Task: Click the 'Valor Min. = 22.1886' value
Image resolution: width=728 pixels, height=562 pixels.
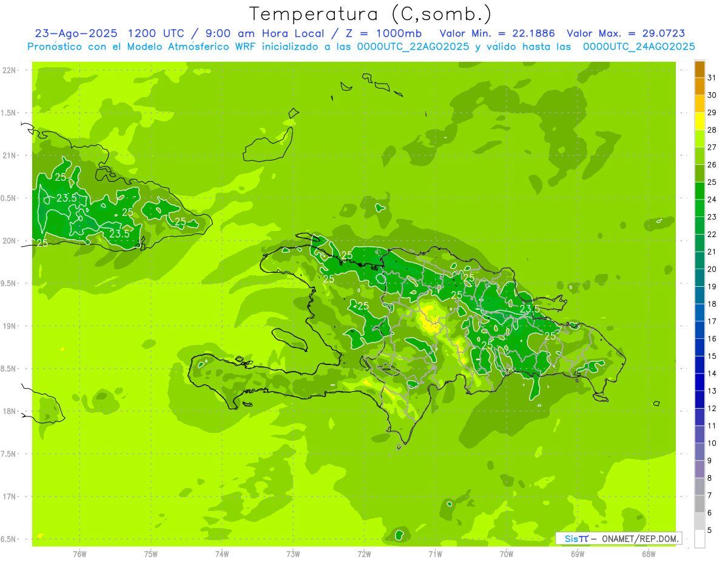Action: click(497, 33)
